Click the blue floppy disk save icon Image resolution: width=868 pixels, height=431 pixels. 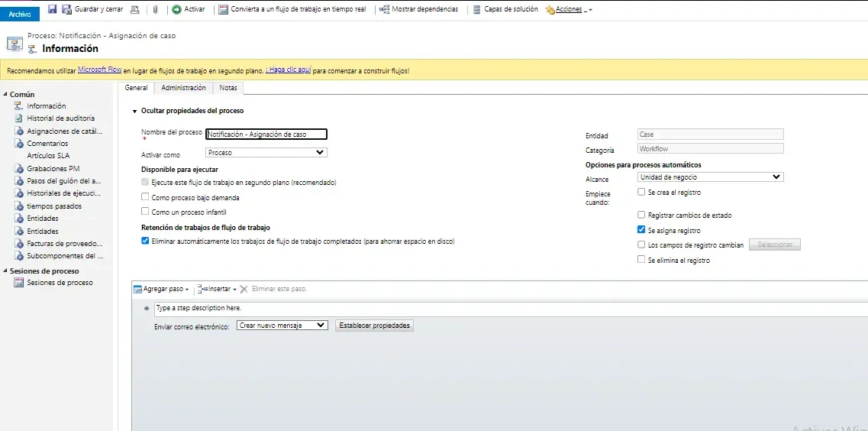(x=52, y=9)
